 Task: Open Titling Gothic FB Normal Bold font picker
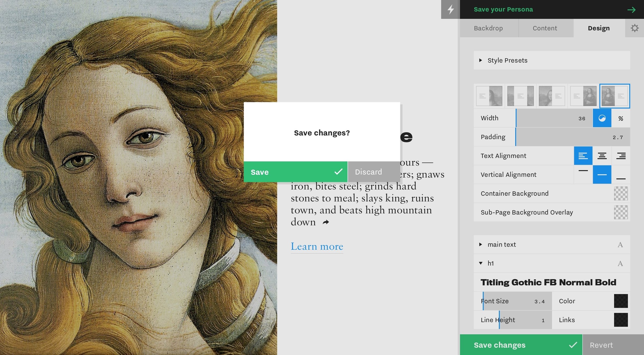[552, 282]
